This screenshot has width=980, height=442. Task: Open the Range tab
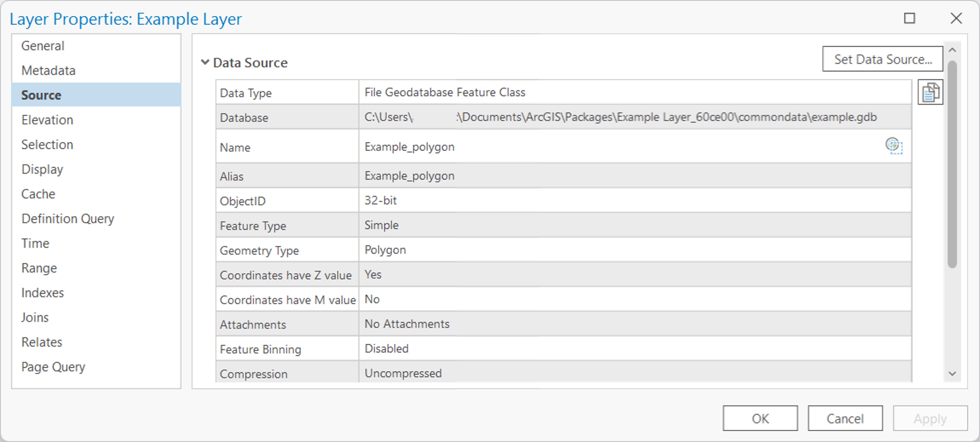pos(39,268)
